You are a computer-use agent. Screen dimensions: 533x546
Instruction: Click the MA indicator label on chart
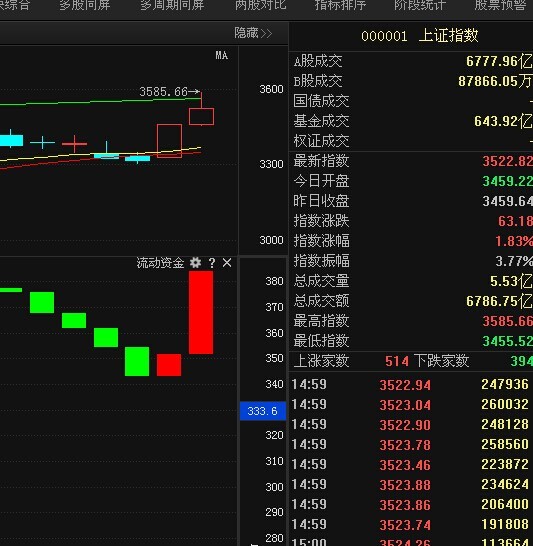(221, 55)
